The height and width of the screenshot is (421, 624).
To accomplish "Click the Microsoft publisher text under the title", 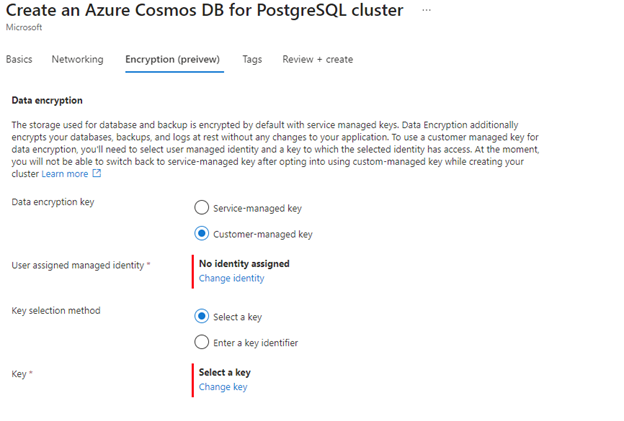I will click(24, 27).
